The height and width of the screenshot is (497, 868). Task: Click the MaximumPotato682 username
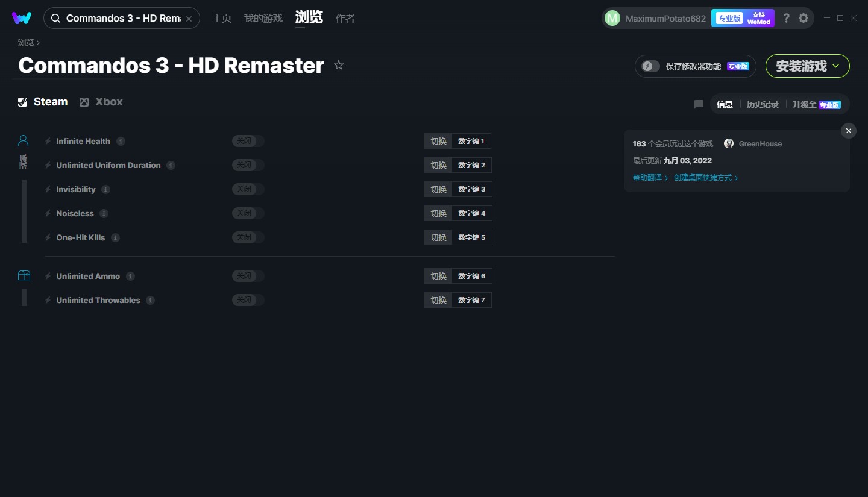tap(665, 19)
